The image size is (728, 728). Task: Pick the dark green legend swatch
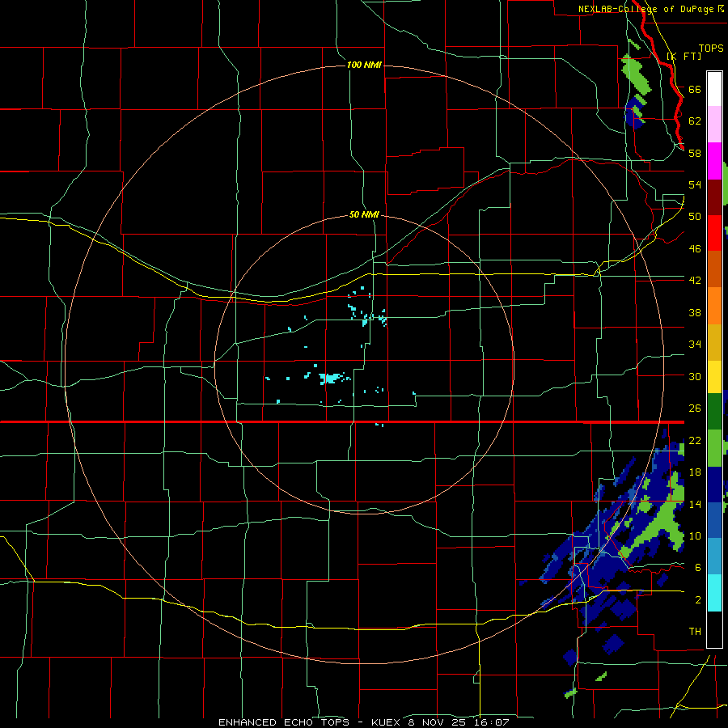point(714,412)
